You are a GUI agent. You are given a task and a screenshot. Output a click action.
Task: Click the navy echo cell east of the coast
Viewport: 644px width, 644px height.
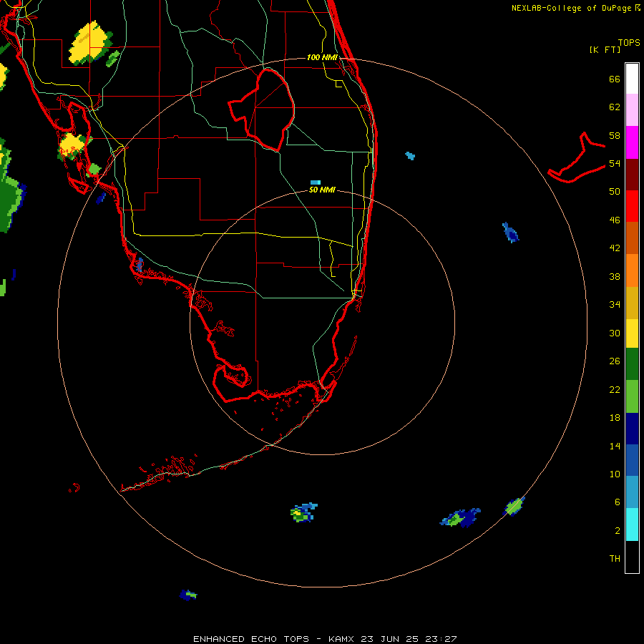[510, 233]
